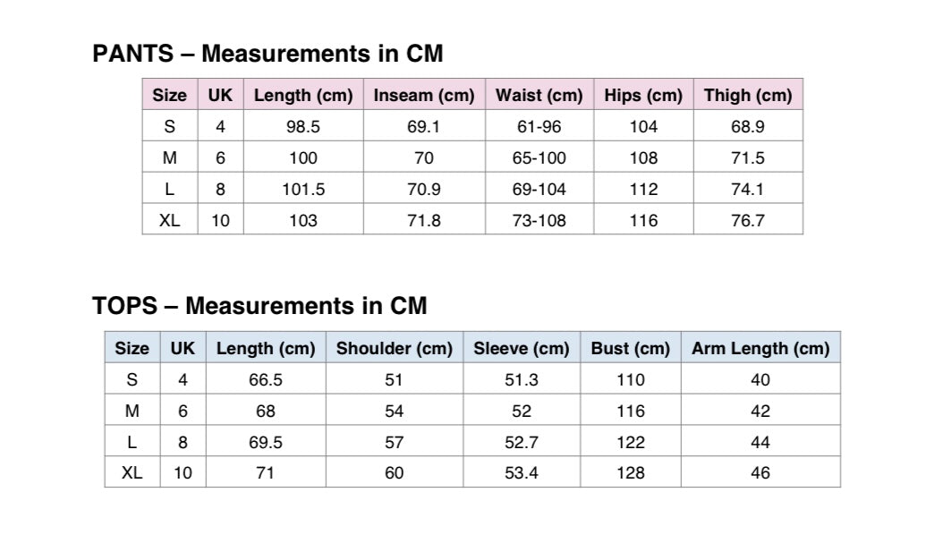This screenshot has width=943, height=560.
Task: Click the PANTS – Measurements in CM heading
Action: pos(268,54)
